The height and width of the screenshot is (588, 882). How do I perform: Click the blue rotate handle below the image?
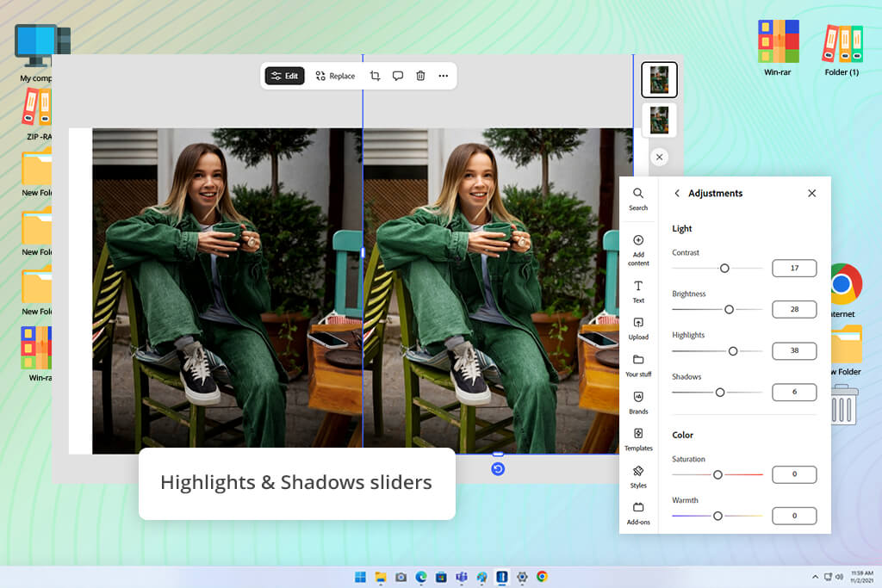[x=498, y=469]
